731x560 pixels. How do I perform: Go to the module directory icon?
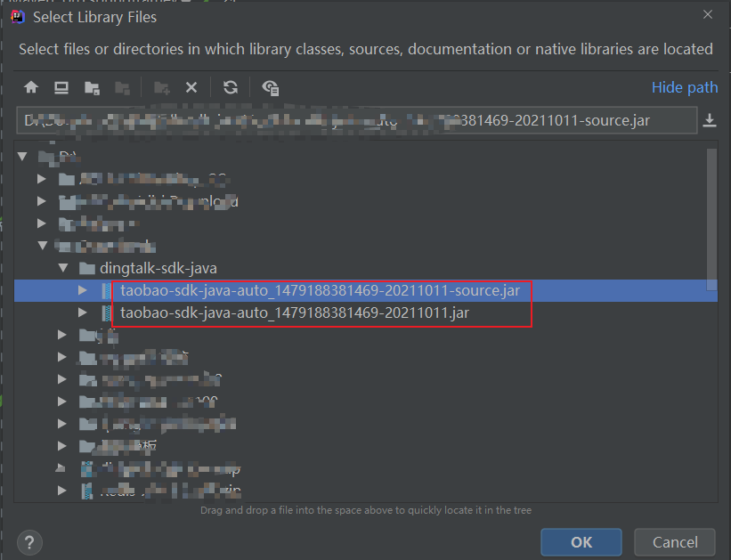coord(122,87)
